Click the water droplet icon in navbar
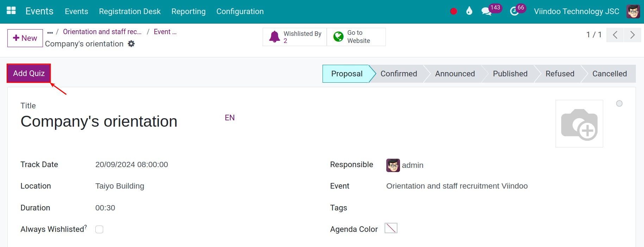The width and height of the screenshot is (644, 247). (x=469, y=11)
